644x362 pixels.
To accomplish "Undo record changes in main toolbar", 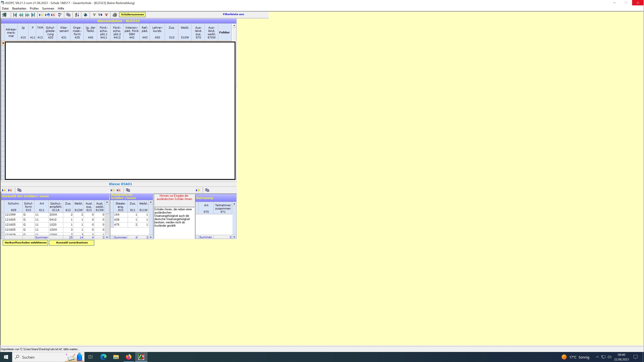I will [47, 15].
